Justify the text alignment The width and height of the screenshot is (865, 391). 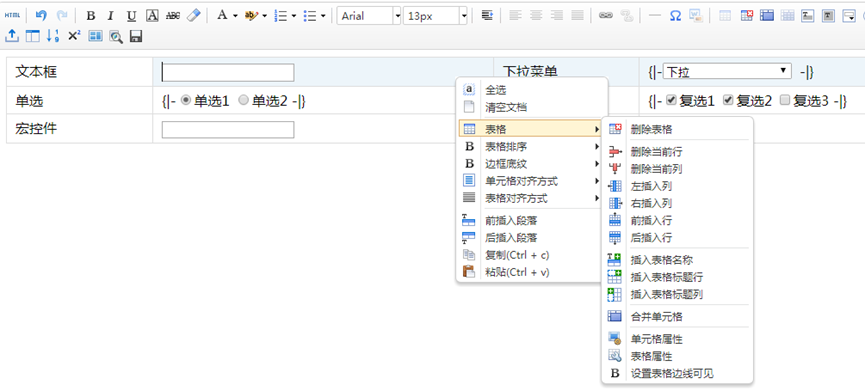[x=577, y=15]
